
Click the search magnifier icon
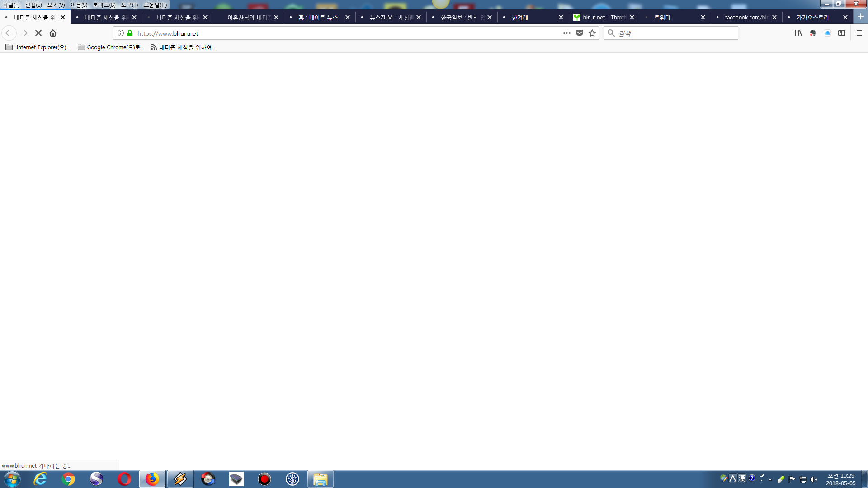point(611,33)
